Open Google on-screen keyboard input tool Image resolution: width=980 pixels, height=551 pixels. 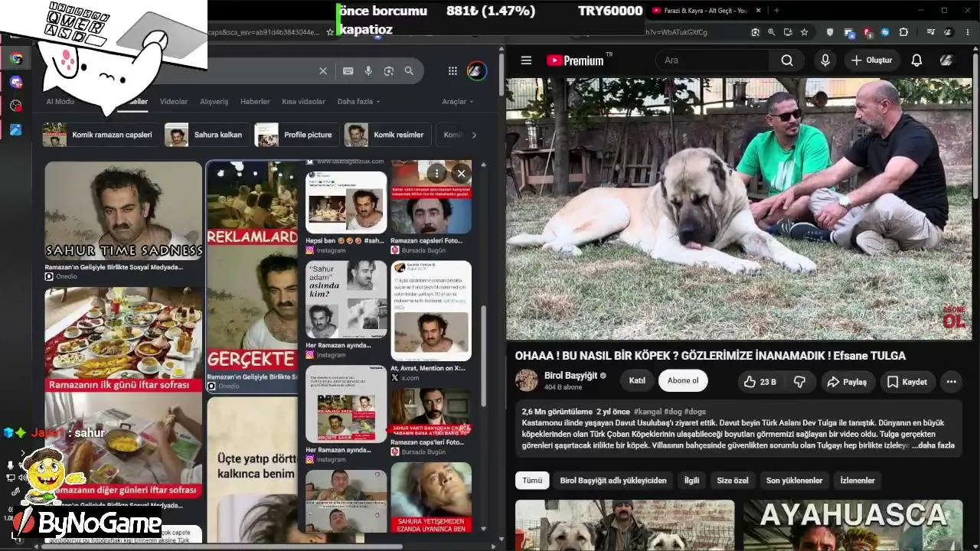[348, 71]
